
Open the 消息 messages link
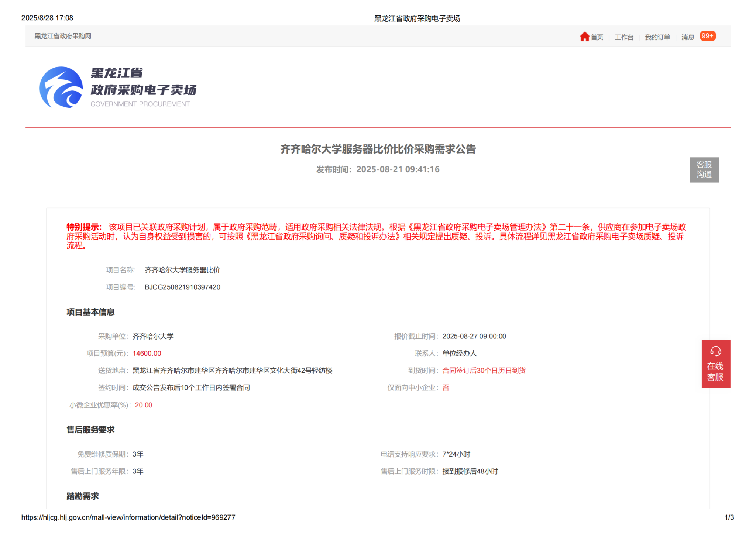[x=688, y=37]
